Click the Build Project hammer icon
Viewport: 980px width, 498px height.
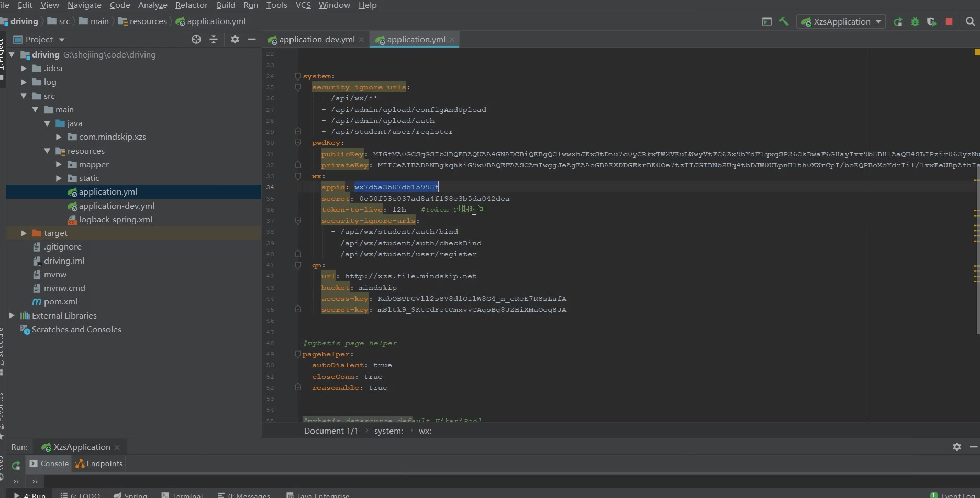[784, 21]
